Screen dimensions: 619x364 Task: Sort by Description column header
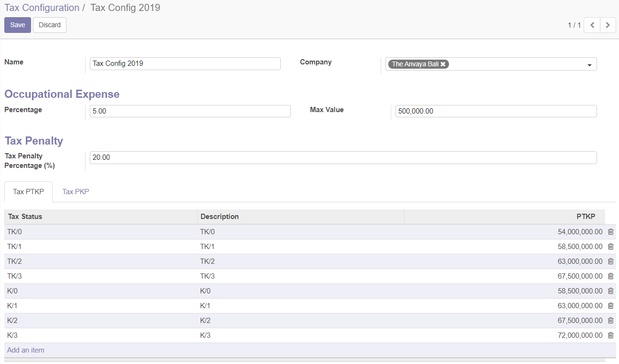coord(301,217)
